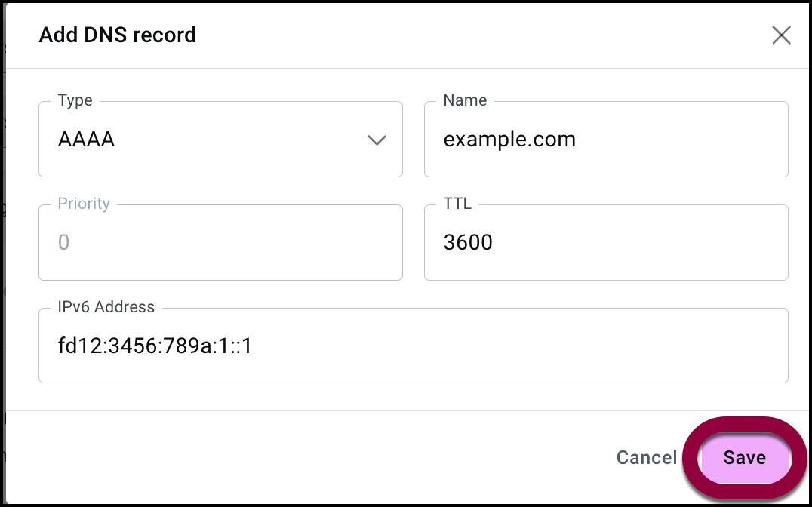Image resolution: width=812 pixels, height=507 pixels.
Task: Click the 3600 TTL value
Action: (x=468, y=242)
